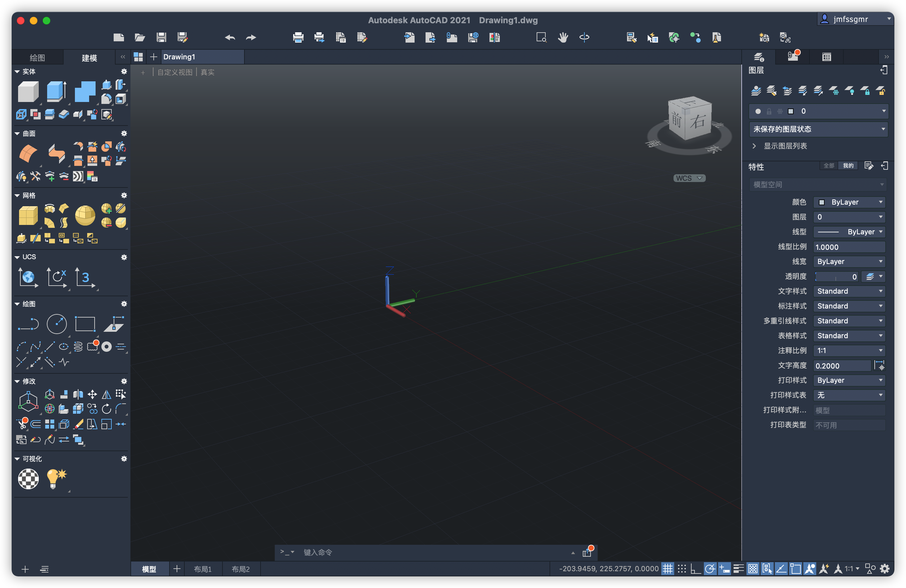Open the 颜色 ByLayer dropdown
This screenshot has width=906, height=588.
click(x=849, y=202)
